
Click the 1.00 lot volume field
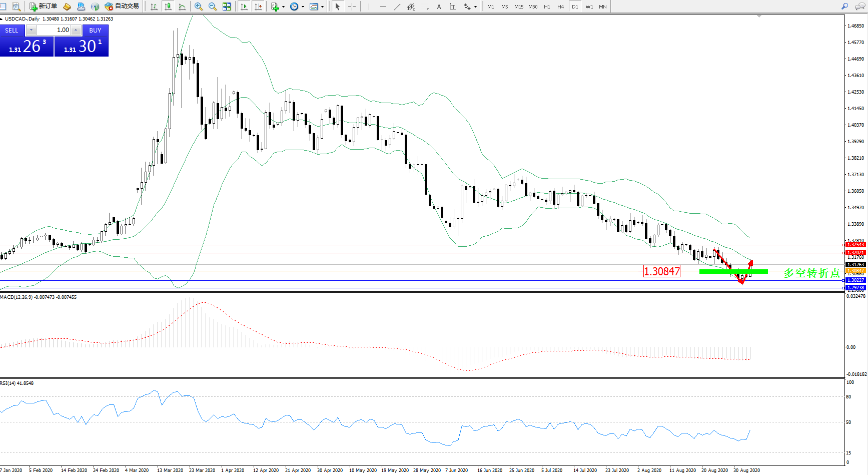pos(55,30)
